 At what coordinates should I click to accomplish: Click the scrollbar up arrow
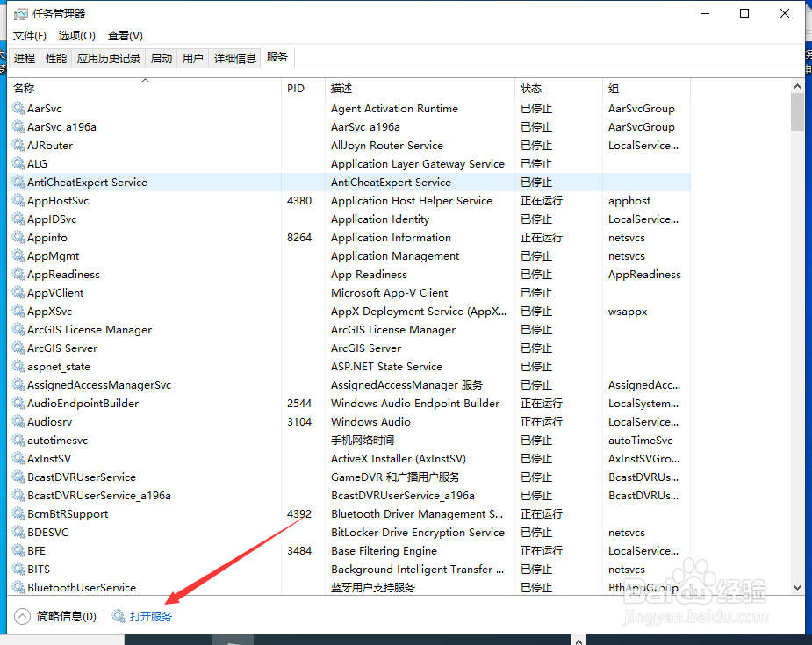[x=797, y=86]
